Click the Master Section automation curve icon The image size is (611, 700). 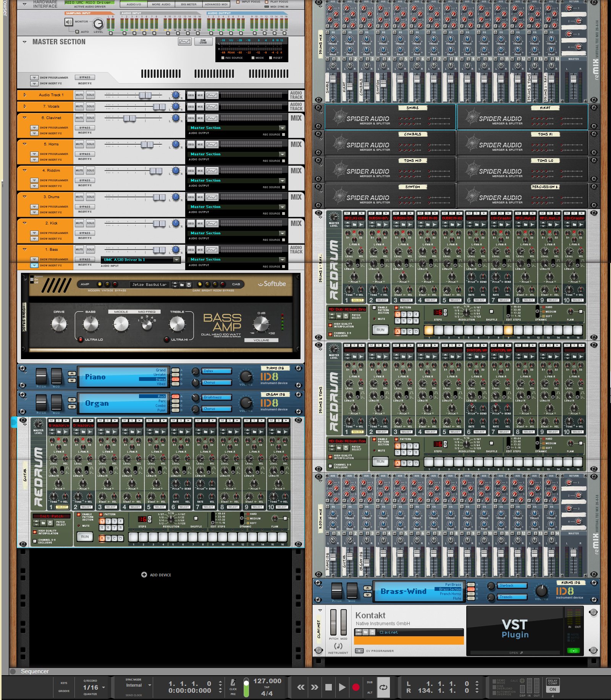pyautogui.click(x=185, y=42)
